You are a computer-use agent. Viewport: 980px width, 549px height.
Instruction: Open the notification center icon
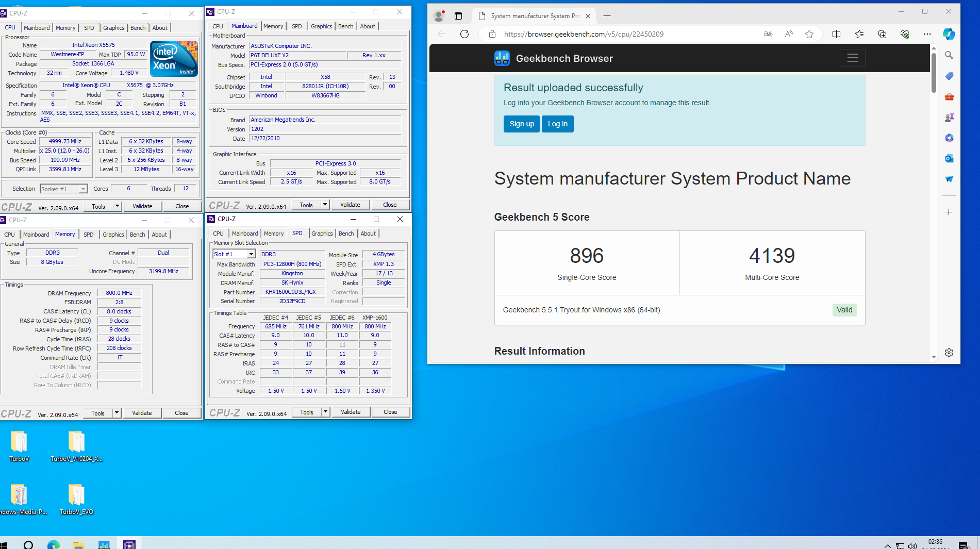coord(963,545)
